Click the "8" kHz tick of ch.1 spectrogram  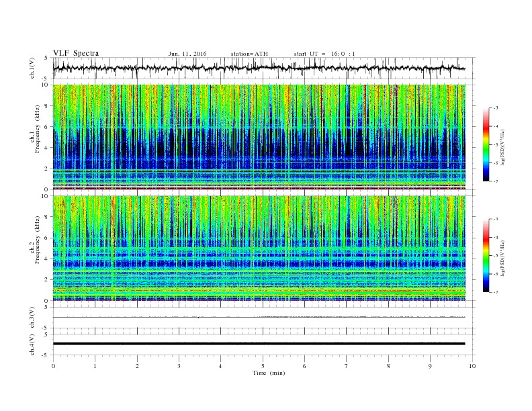(46, 106)
